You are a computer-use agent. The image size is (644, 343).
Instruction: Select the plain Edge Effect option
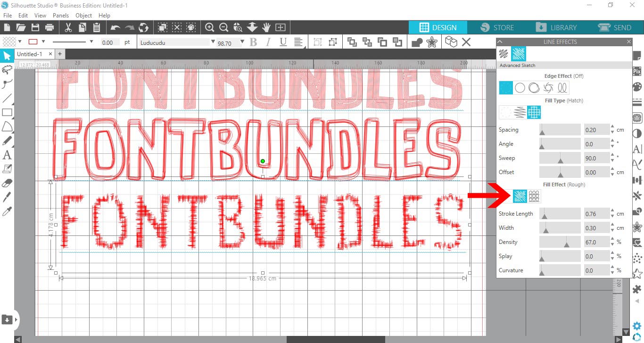pos(506,88)
